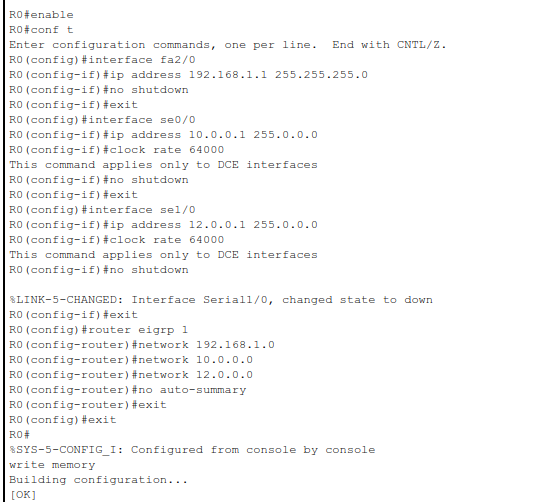Click the first 'clock rate 64000' line
This screenshot has height=502, width=559.
pyautogui.click(x=117, y=150)
